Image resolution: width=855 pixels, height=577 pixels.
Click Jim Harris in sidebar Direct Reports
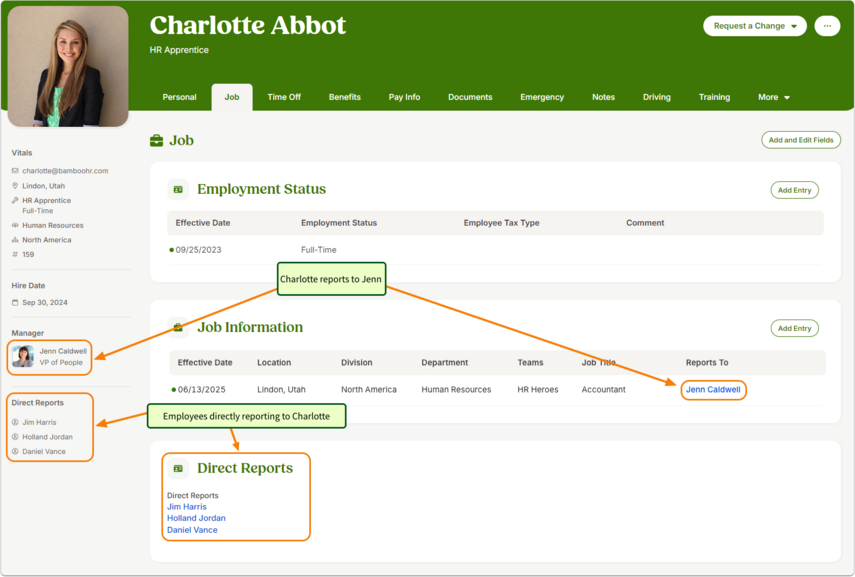tap(39, 422)
